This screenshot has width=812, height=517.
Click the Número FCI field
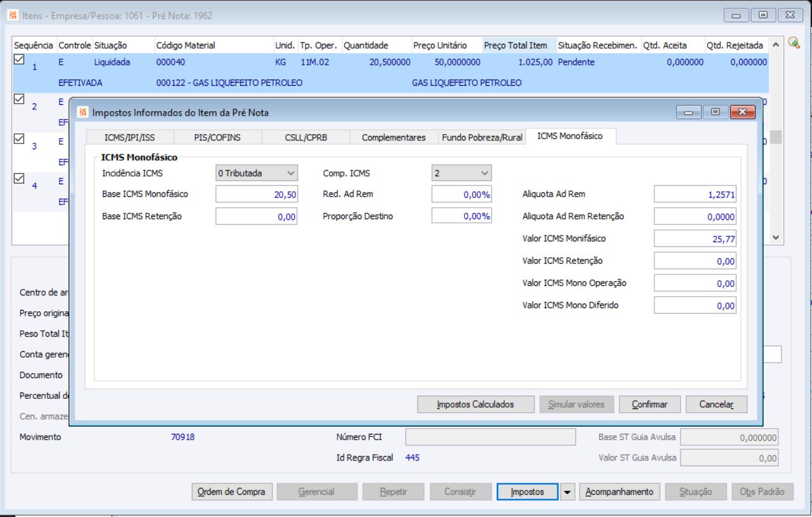[x=491, y=437]
